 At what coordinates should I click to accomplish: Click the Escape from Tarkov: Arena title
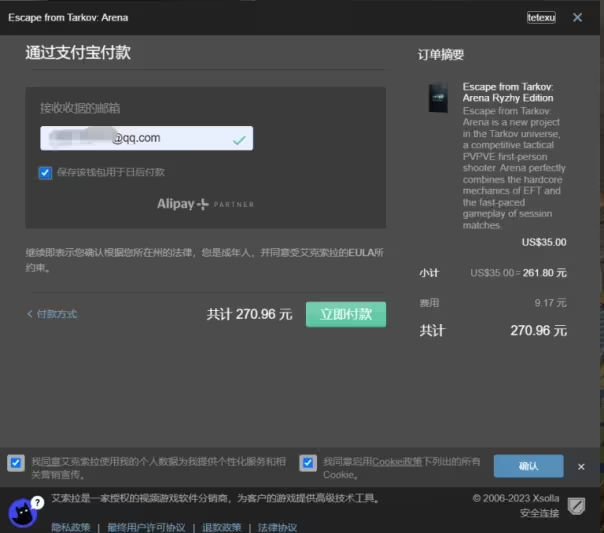coord(68,18)
